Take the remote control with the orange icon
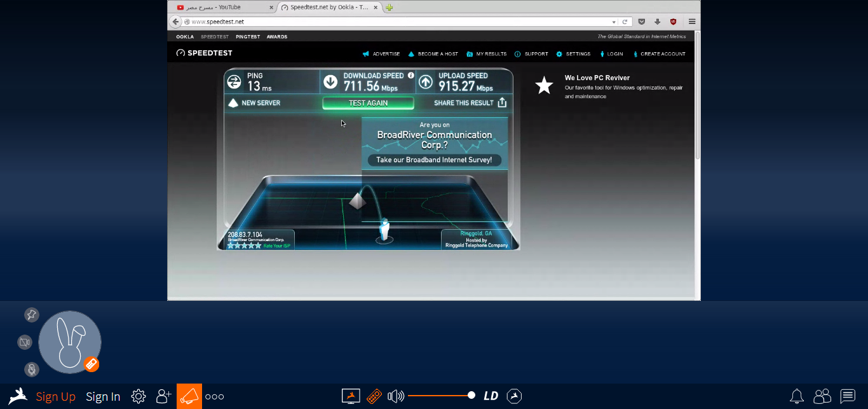 pyautogui.click(x=374, y=396)
